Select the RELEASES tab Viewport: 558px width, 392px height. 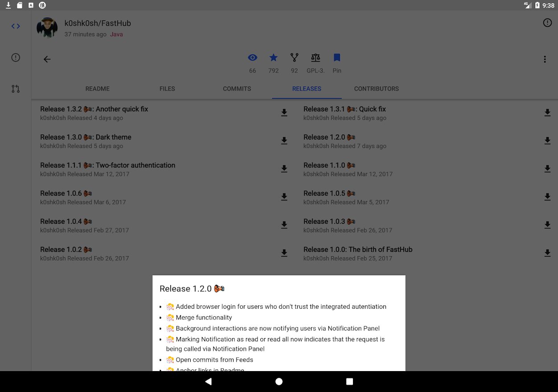pos(307,89)
